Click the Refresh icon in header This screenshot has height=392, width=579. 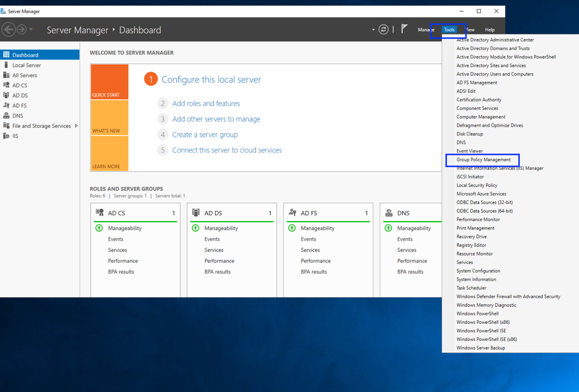383,30
